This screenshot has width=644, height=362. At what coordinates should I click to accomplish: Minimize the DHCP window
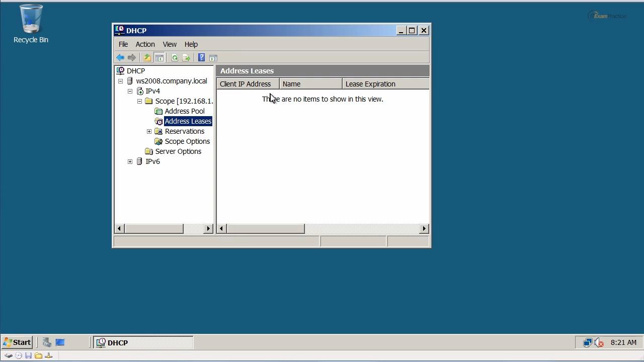click(x=401, y=30)
